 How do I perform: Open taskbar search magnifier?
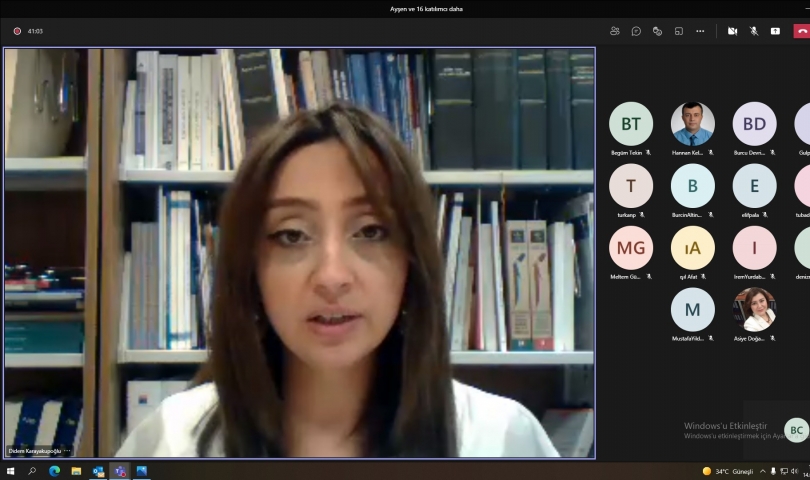[32, 471]
